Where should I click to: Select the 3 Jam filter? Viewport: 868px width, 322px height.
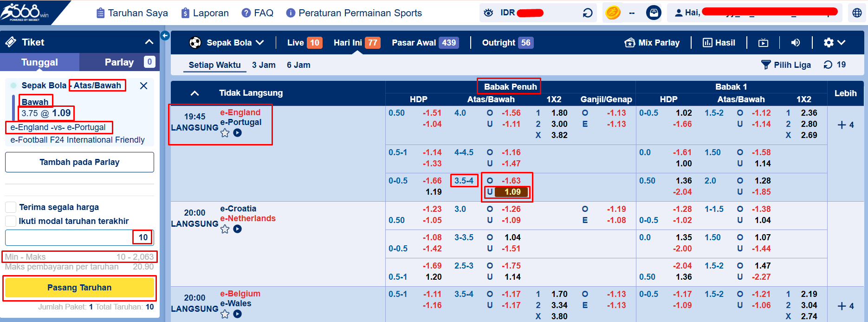[264, 65]
